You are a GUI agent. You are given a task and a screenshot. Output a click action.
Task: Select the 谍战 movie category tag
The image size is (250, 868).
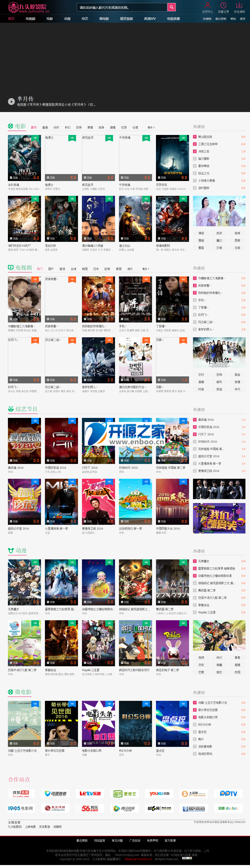(201, 233)
